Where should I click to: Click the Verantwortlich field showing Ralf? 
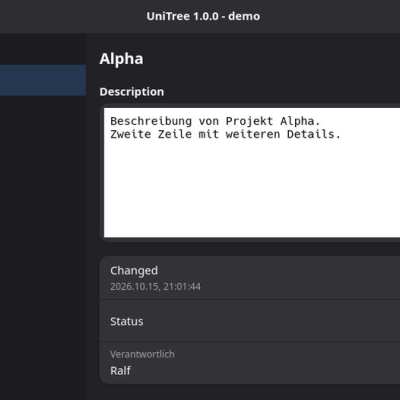tap(250, 363)
